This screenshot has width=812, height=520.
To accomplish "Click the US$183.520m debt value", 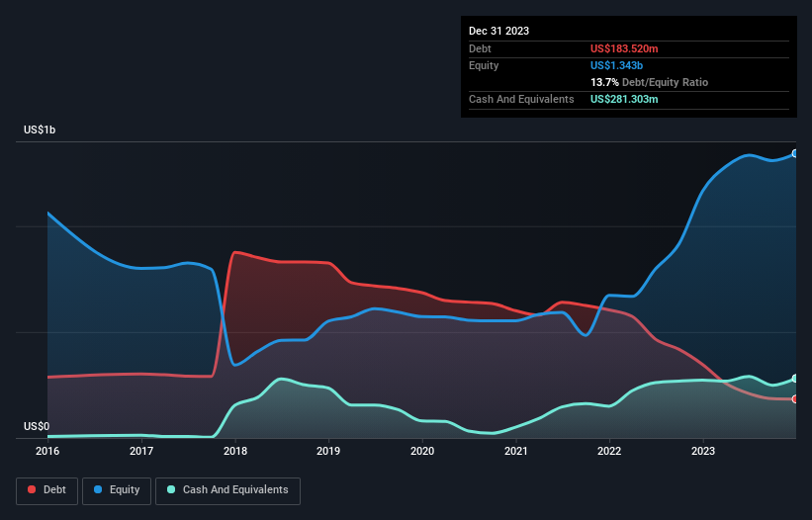I will (x=624, y=48).
